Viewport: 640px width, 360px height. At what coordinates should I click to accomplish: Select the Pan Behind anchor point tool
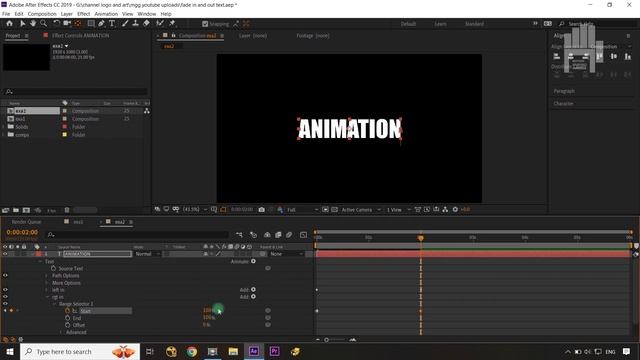coord(78,24)
